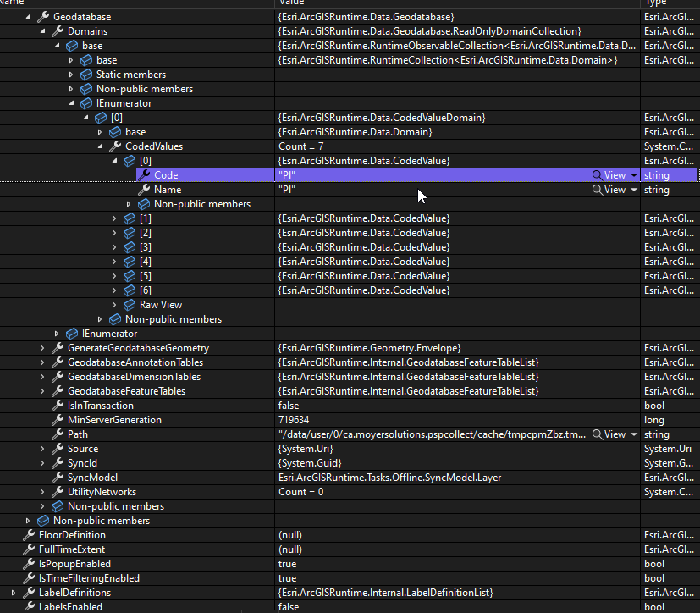Click the wrench icon beside FullTimeExtent
700x613 pixels.
pyautogui.click(x=29, y=549)
